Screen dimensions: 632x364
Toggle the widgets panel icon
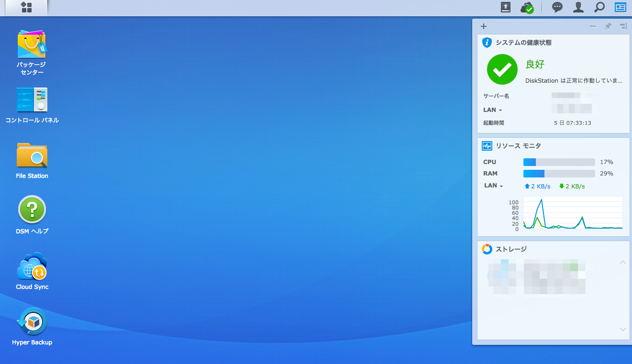[x=621, y=7]
